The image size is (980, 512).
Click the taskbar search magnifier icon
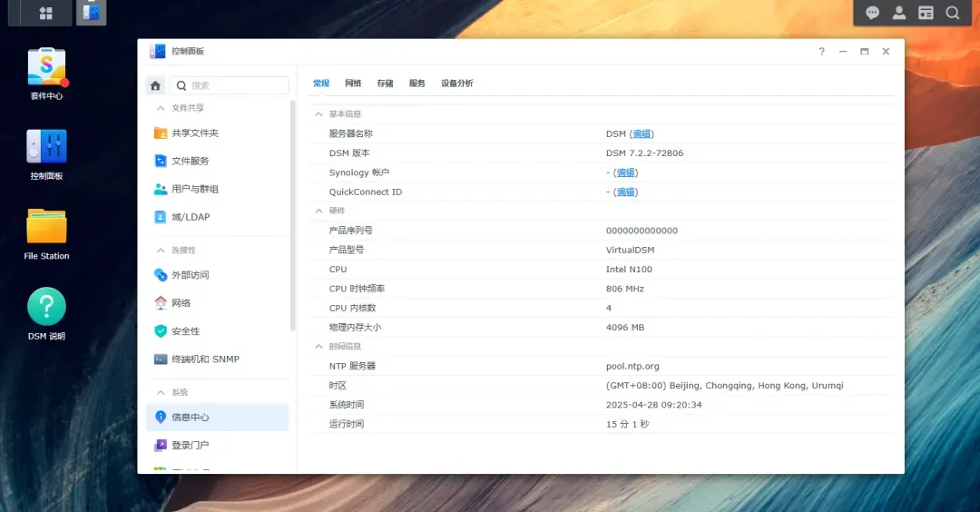click(953, 13)
